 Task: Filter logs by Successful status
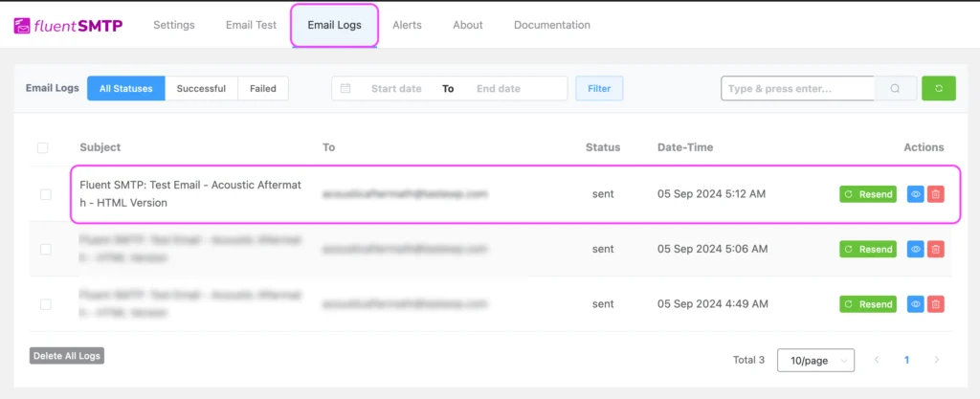point(201,88)
